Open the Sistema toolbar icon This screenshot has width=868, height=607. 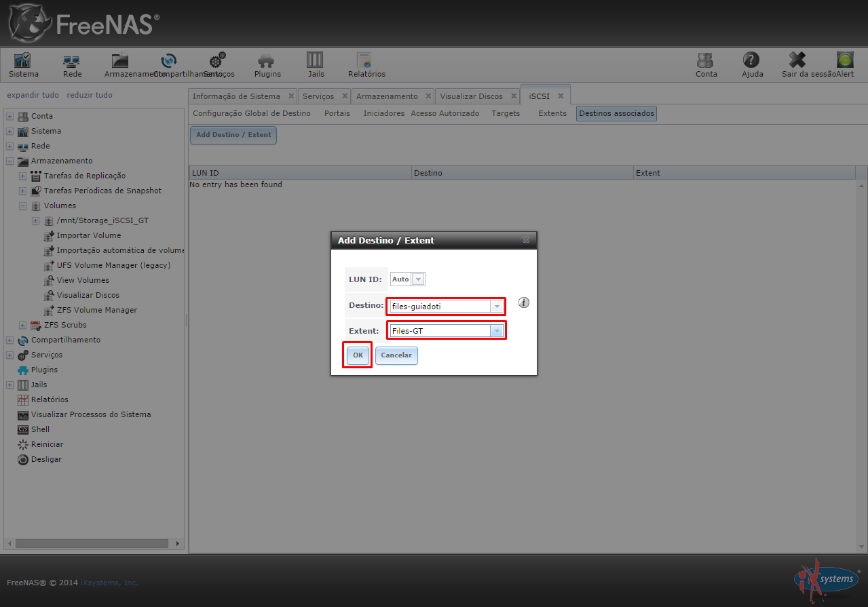coord(23,61)
